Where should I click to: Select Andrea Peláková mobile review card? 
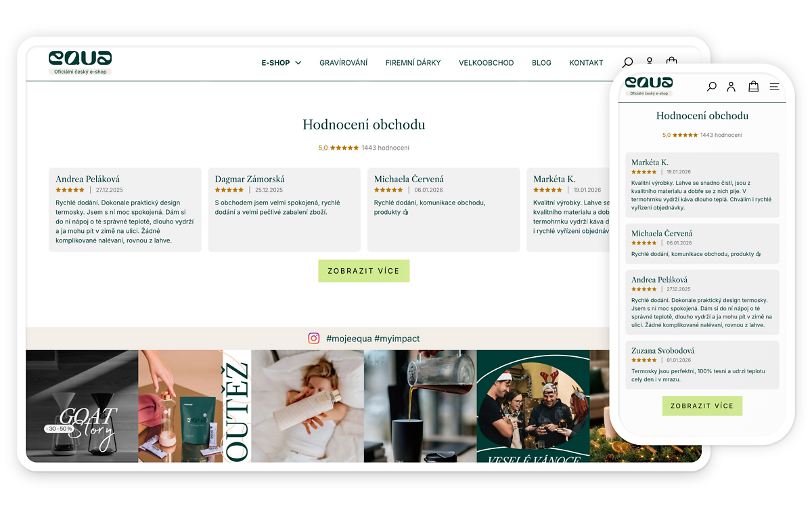(702, 302)
